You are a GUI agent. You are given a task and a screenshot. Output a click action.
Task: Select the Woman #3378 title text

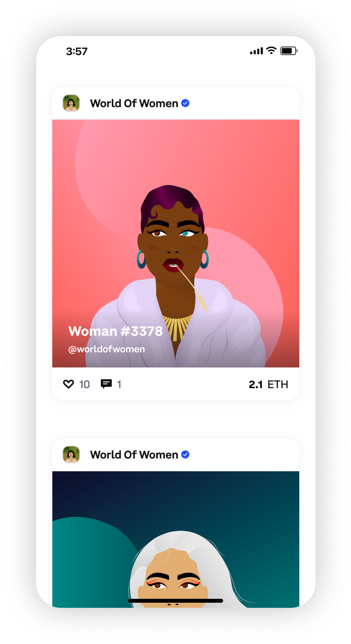tap(116, 331)
